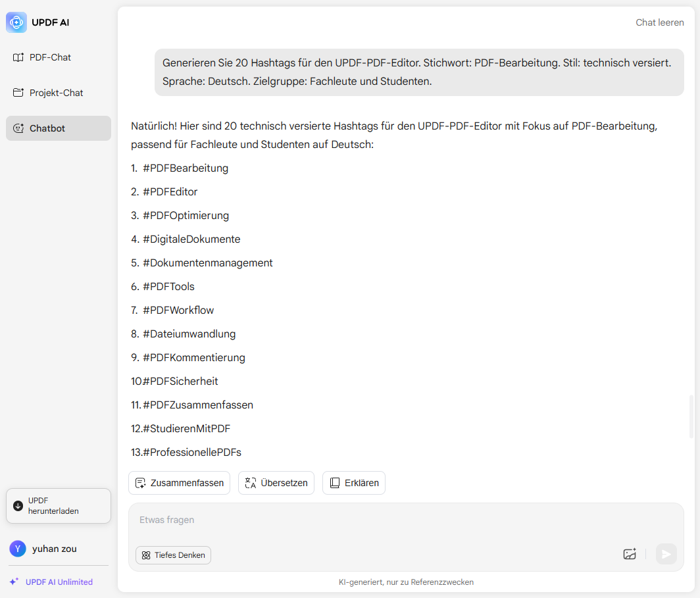Click the #PDFEditor hashtag

click(170, 192)
